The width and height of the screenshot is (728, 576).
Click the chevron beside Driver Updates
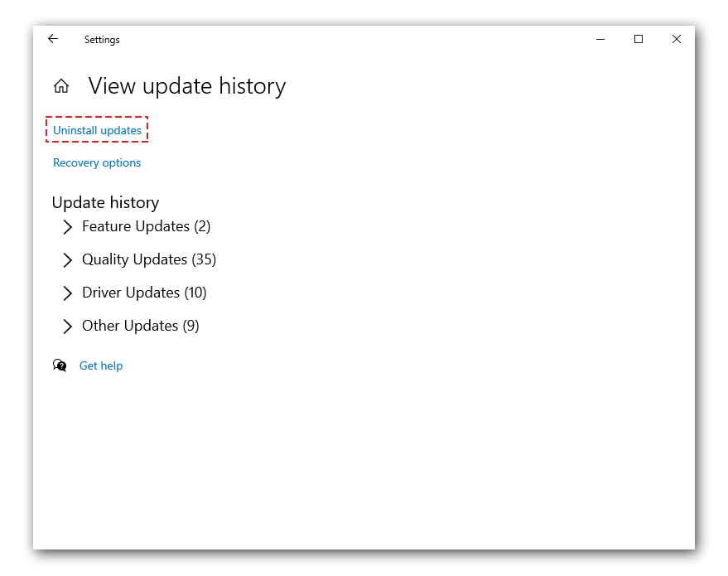(x=67, y=293)
